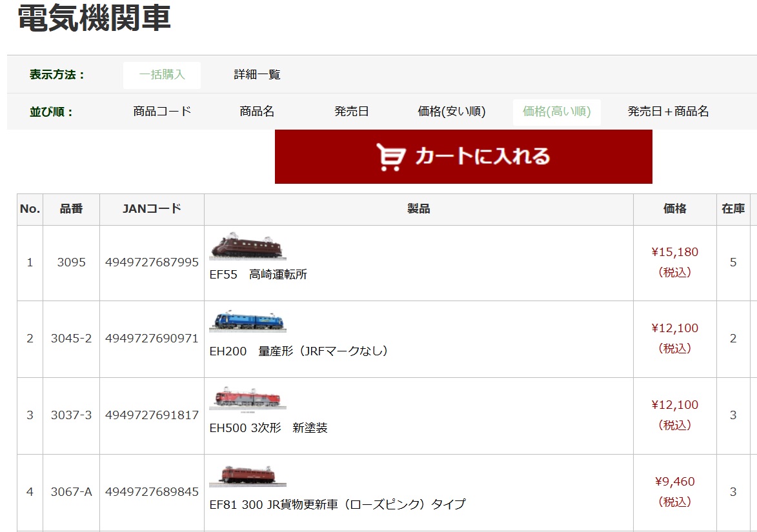Viewport: 757px width, 532px height.
Task: Select JAN code 4949727690971
Action: click(152, 339)
